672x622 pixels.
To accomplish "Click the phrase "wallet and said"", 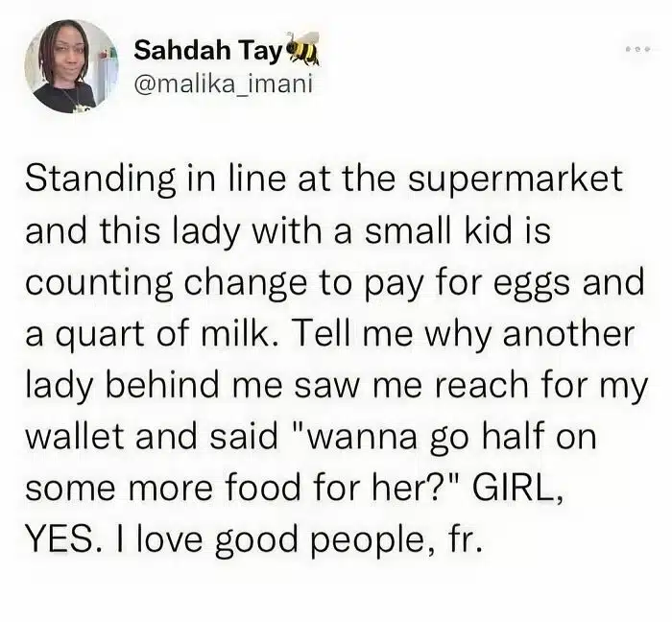I will point(152,437).
